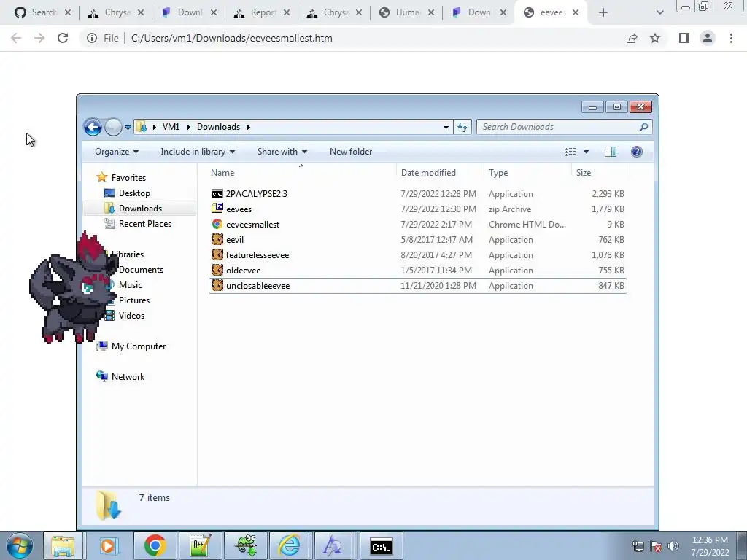This screenshot has width=747, height=560.
Task: Toggle the preview pane icon
Action: 611,152
